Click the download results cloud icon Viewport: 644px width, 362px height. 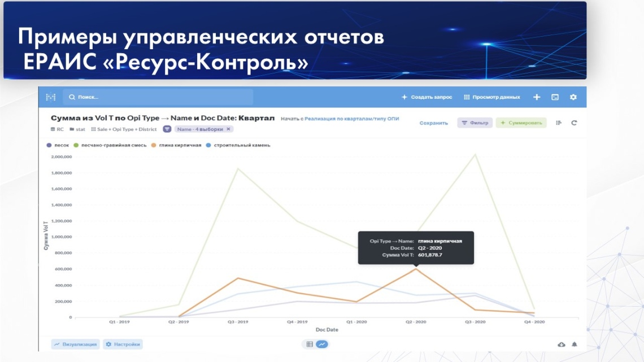point(562,344)
